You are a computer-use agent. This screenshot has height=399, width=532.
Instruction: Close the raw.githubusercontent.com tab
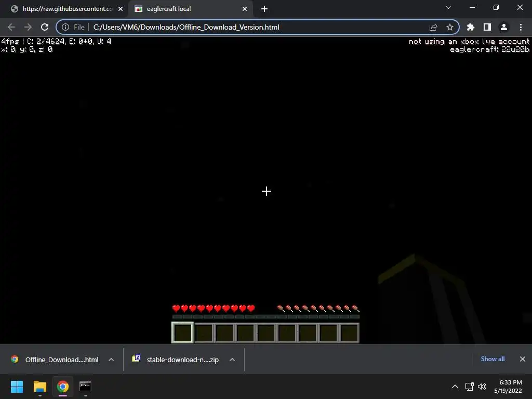(x=121, y=9)
